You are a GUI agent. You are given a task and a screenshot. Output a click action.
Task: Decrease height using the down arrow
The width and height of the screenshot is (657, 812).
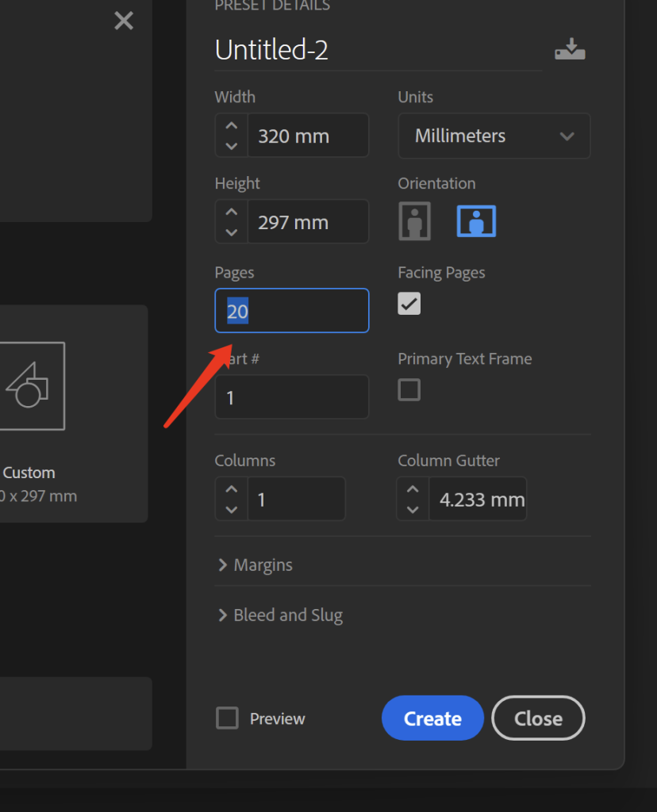[231, 232]
